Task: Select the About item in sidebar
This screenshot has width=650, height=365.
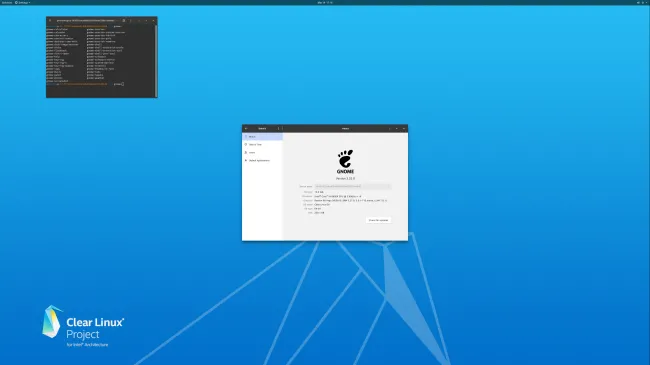Action: pos(262,136)
